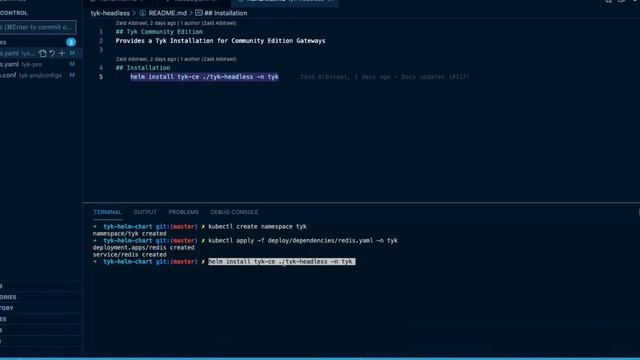
Task: Click 'kubectl create namespace tyk' terminal line
Action: click(x=257, y=227)
